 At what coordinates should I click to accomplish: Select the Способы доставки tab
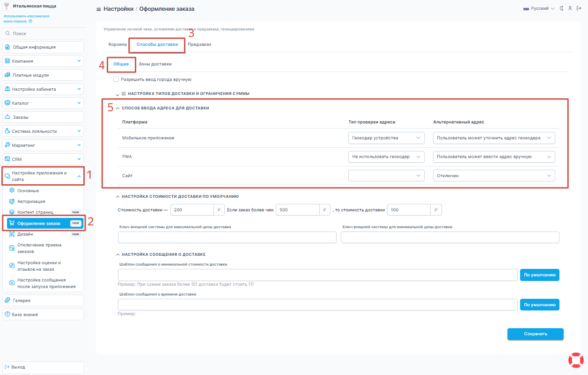tap(157, 44)
